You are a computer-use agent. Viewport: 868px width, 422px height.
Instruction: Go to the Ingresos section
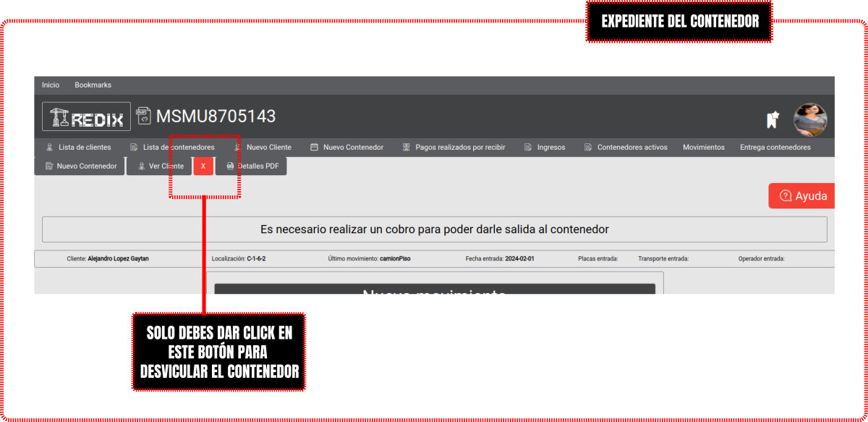(x=545, y=148)
